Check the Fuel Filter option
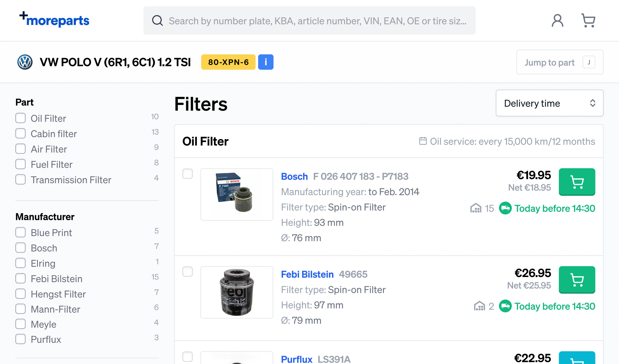 coord(20,164)
